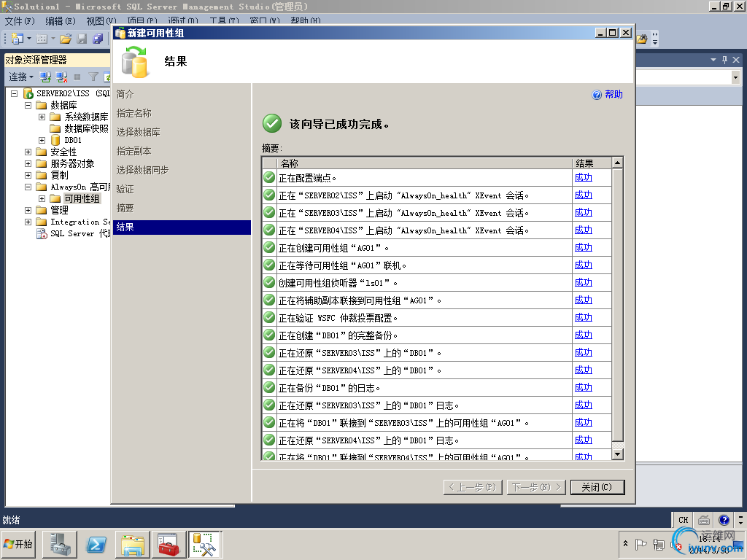Screen dimensions: 747x560
Task: Click the Server Manager taskbar icon
Action: (x=60, y=544)
